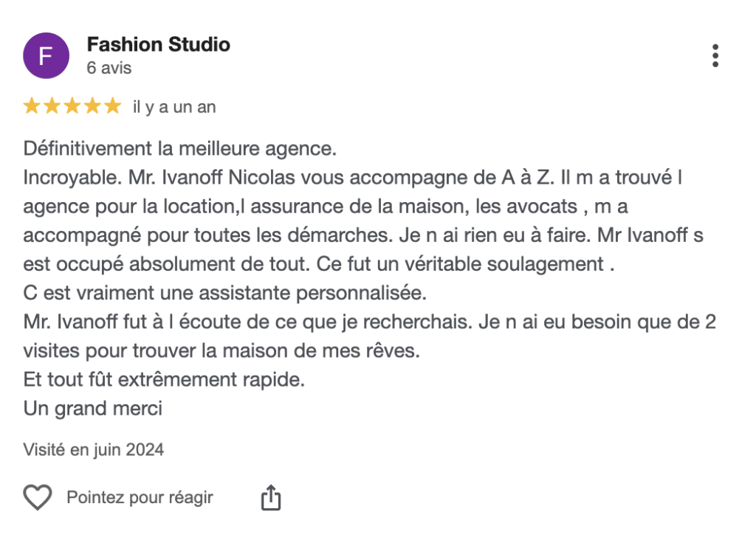
Task: Select the Pointez pour réagir label
Action: point(140,498)
